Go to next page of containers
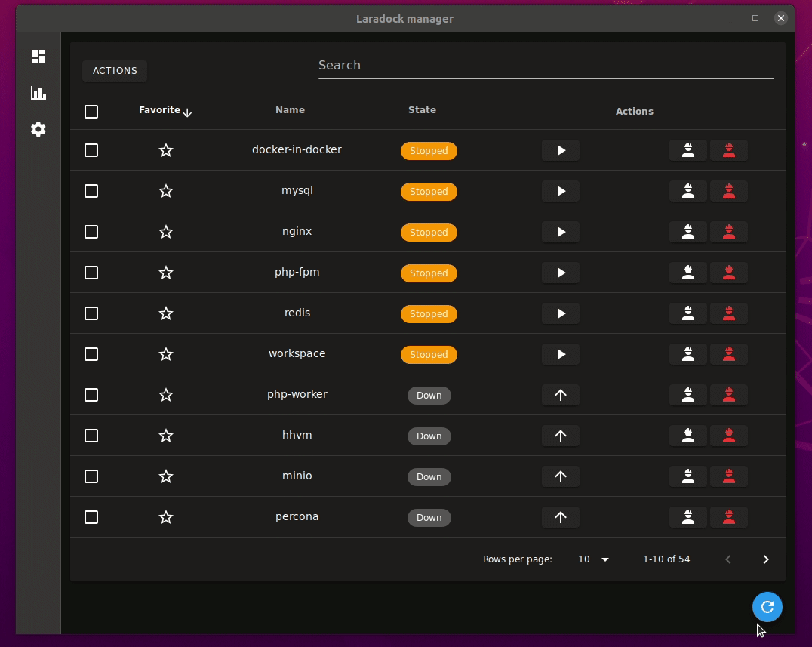The width and height of the screenshot is (812, 647). tap(766, 559)
